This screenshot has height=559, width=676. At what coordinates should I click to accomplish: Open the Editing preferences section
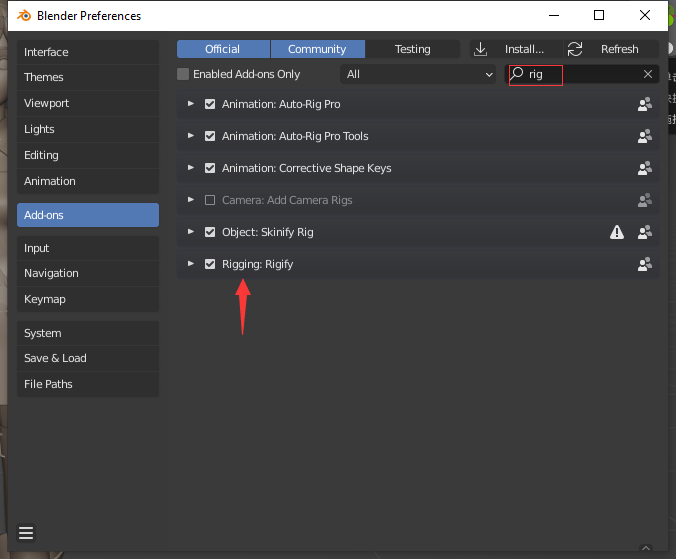[x=88, y=155]
